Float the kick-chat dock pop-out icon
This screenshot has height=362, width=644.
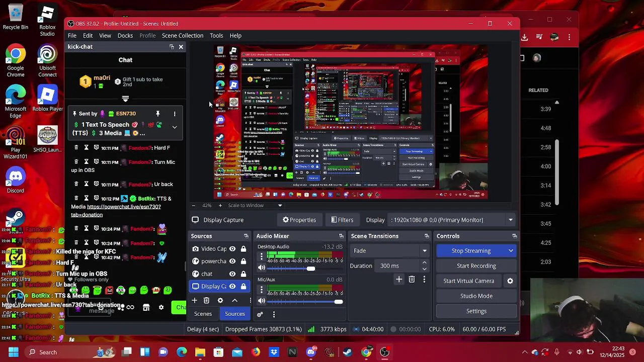pyautogui.click(x=172, y=47)
